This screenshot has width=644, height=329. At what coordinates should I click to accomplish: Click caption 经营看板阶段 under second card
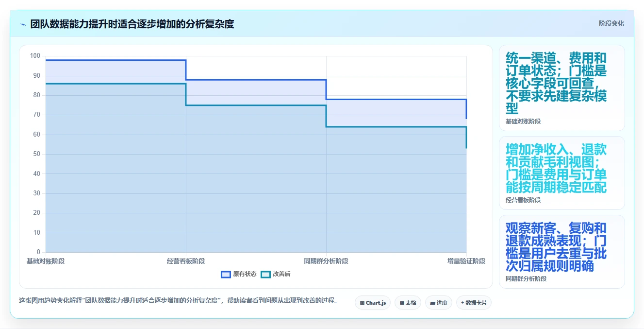(523, 200)
